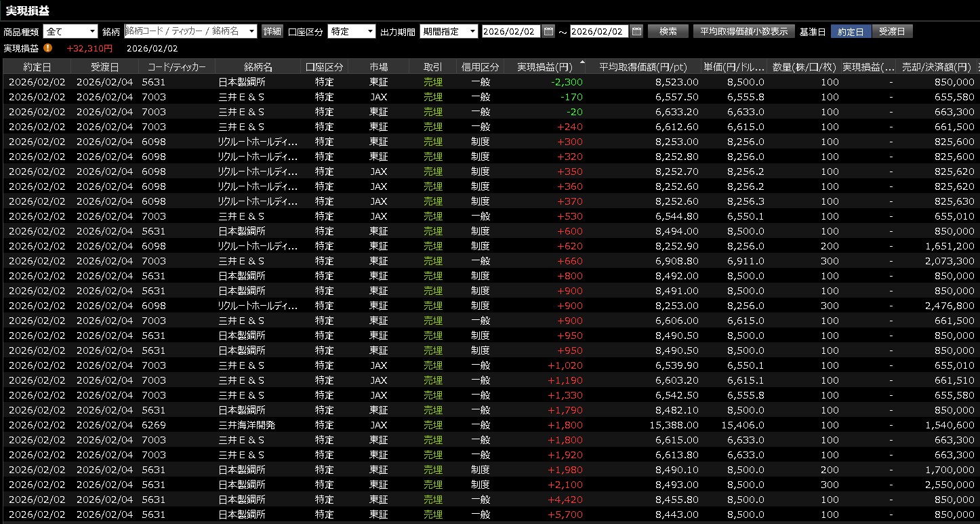Viewport: 980px width, 524px height.
Task: Select the profit value +1,920
Action: tap(567, 455)
